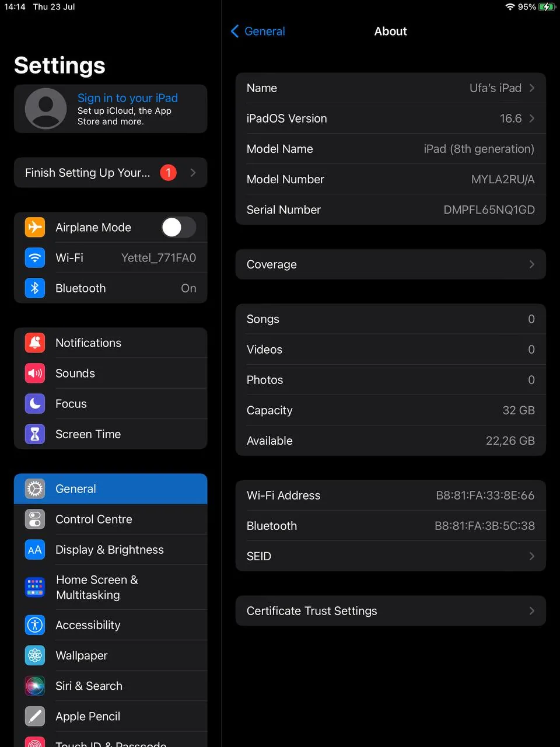Image resolution: width=560 pixels, height=747 pixels.
Task: Open Bluetooth settings row
Action: pos(111,288)
